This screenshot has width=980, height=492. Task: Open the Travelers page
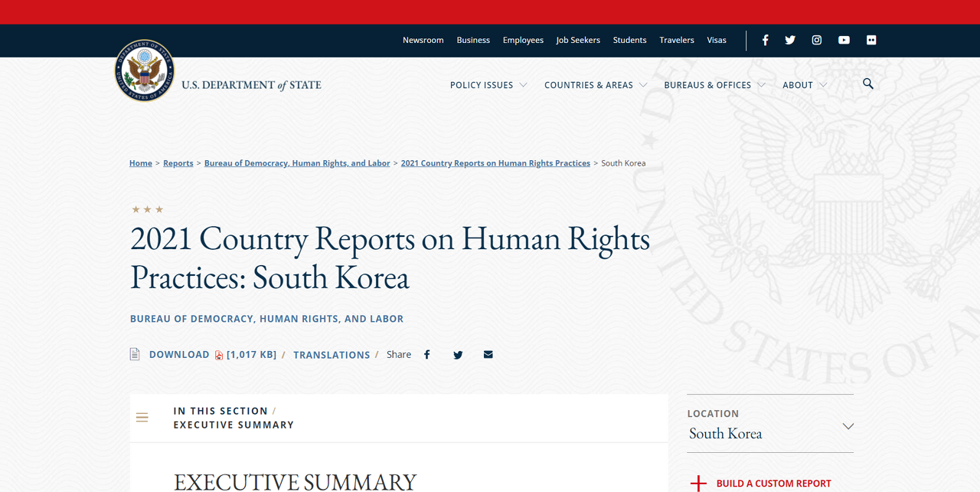[677, 40]
